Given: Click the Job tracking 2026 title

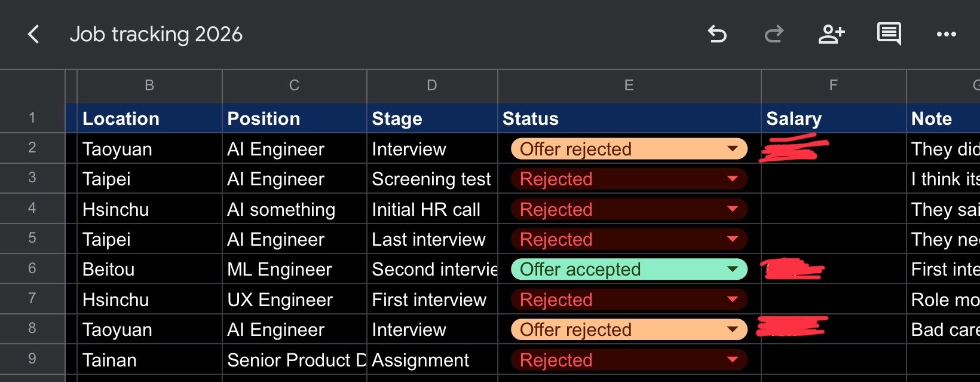Looking at the screenshot, I should (x=156, y=34).
